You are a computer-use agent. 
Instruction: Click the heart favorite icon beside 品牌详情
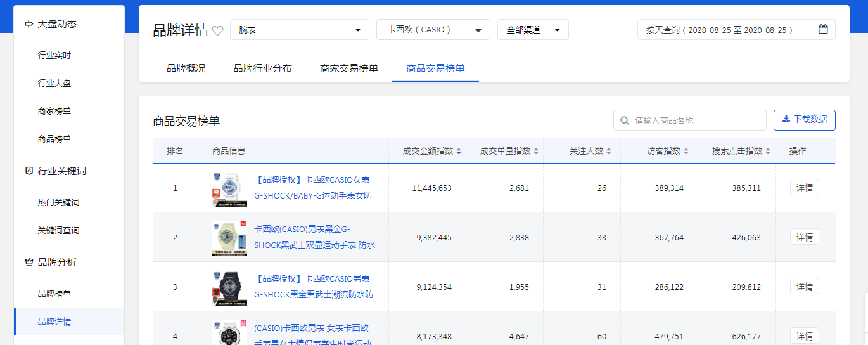tap(217, 30)
